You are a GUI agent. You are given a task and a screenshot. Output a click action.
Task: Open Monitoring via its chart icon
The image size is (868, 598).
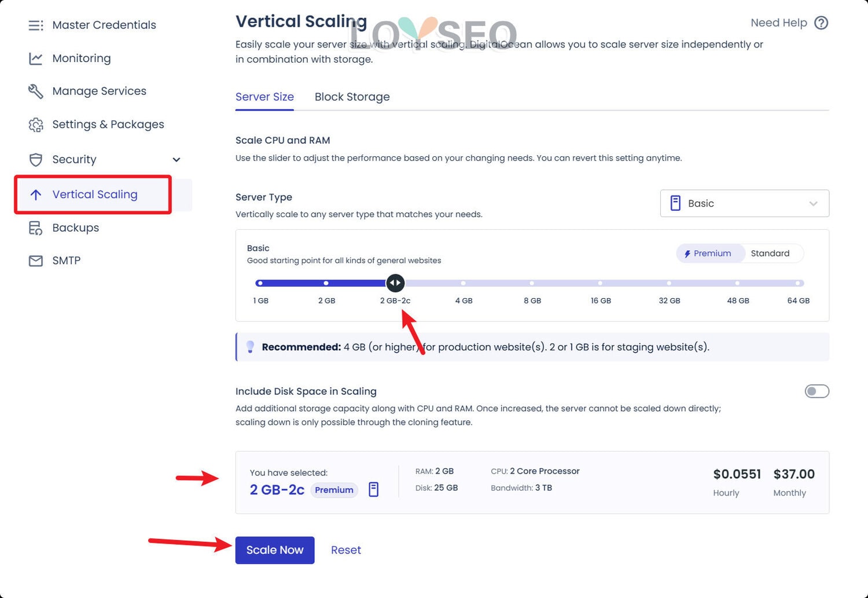36,58
